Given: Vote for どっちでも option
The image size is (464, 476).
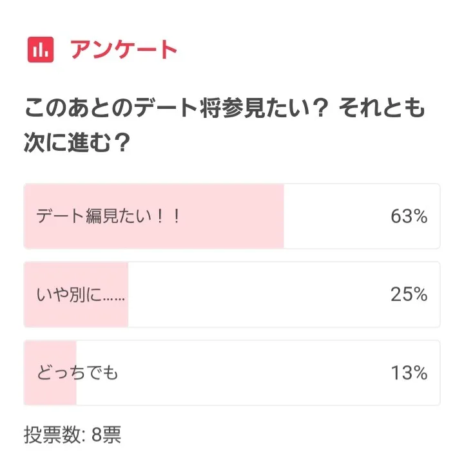Looking at the screenshot, I should 232,373.
